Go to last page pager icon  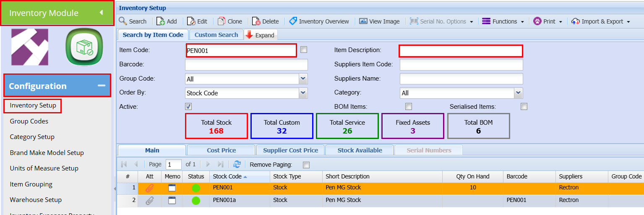pos(221,164)
